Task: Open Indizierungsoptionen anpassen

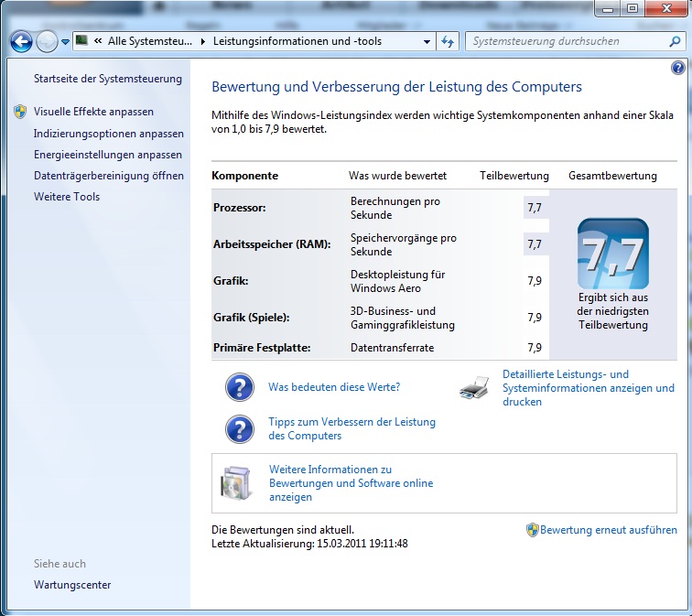Action: tap(109, 134)
